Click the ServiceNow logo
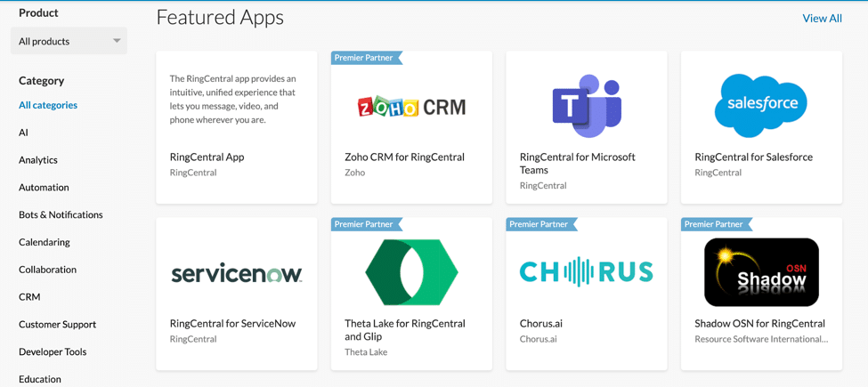This screenshot has width=868, height=387. click(x=237, y=273)
